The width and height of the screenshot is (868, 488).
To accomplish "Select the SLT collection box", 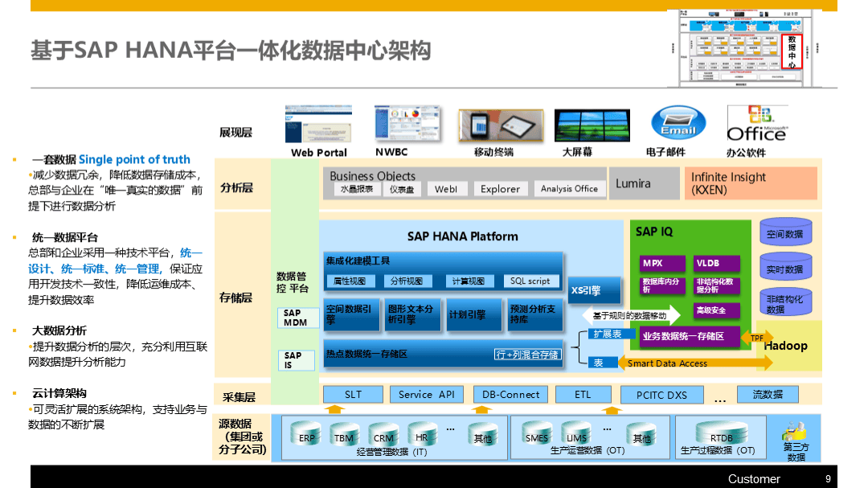I will tap(353, 395).
